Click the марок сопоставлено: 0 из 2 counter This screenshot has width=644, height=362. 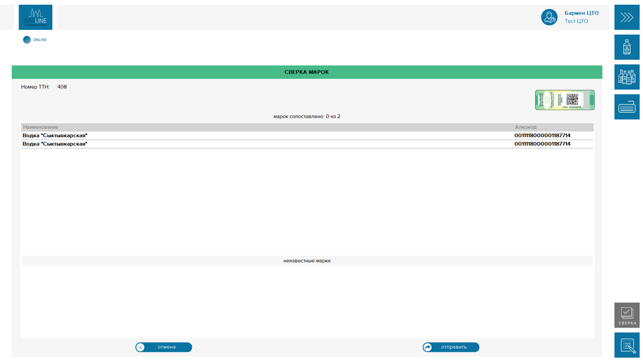click(307, 116)
